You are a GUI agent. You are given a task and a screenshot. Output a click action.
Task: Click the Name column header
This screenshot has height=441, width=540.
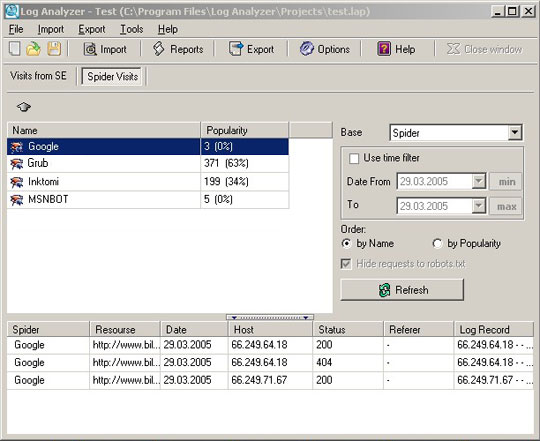pos(104,130)
